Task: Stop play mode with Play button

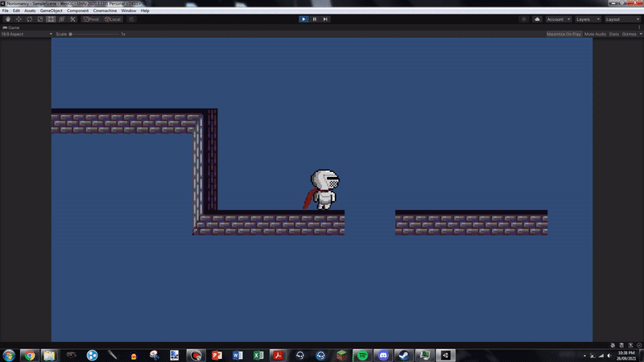Action: pos(303,19)
